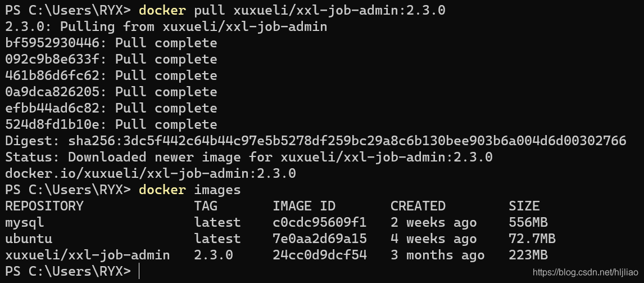Viewport: 644px width, 283px height.
Task: Click image ID 7e0aa2d69a15
Action: click(319, 239)
